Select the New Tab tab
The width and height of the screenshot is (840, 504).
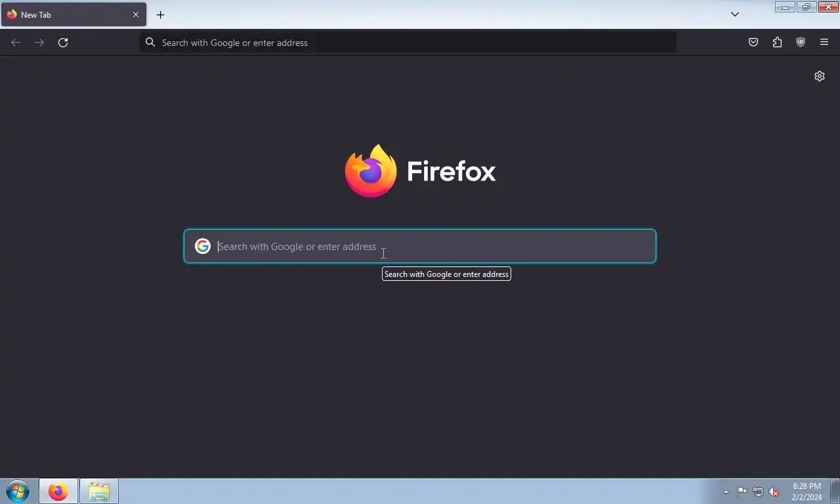73,14
